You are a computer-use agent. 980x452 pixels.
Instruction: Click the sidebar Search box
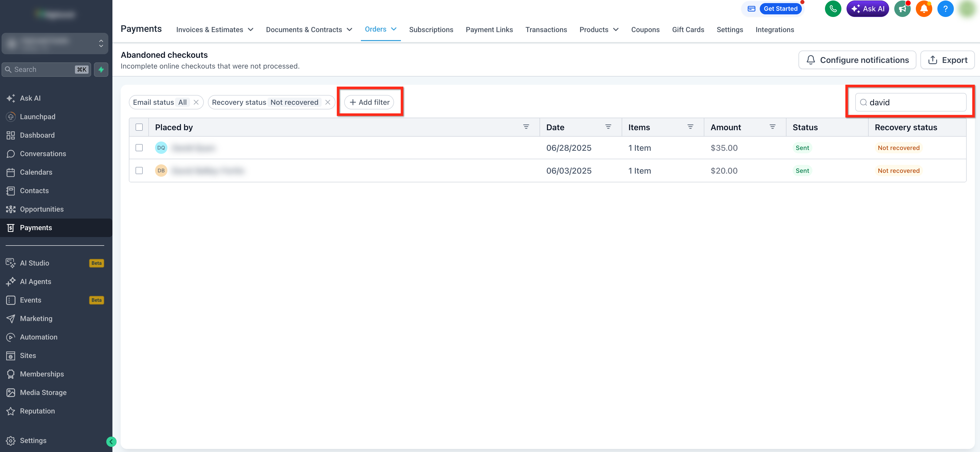[46, 70]
